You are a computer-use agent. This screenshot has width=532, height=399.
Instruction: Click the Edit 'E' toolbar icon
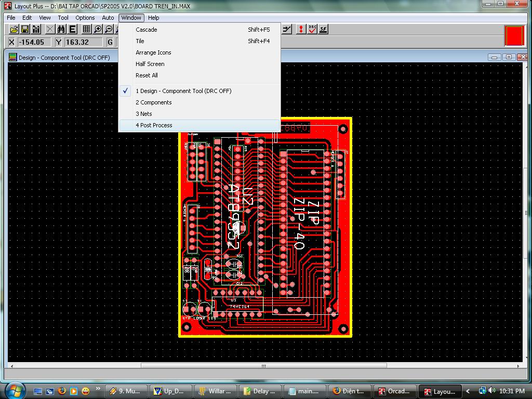(x=72, y=29)
